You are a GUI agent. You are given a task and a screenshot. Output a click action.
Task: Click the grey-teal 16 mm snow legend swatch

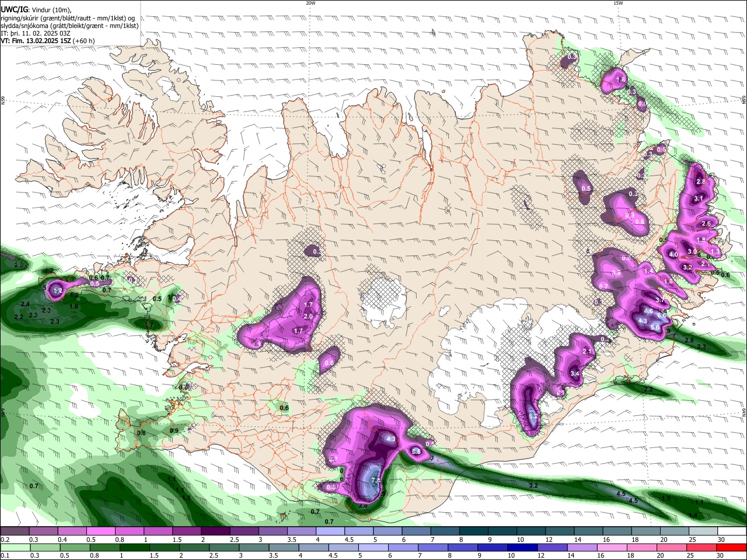[x=617, y=531]
